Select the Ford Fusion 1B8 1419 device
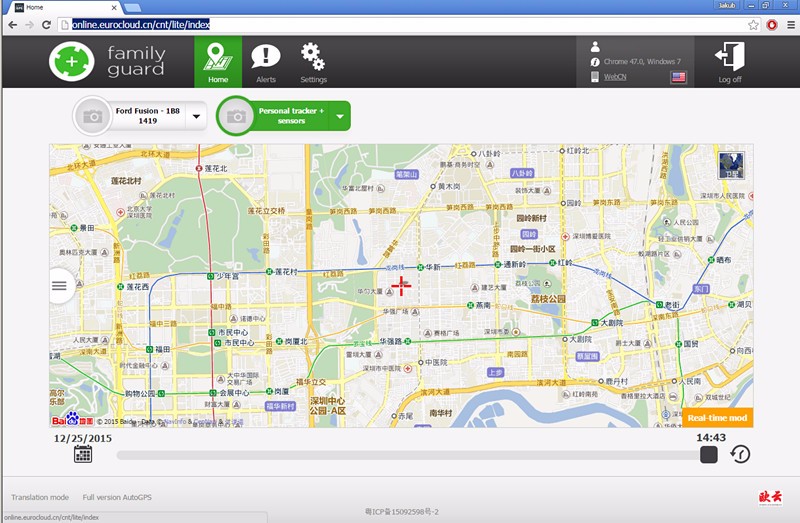This screenshot has width=800, height=523. 147,116
